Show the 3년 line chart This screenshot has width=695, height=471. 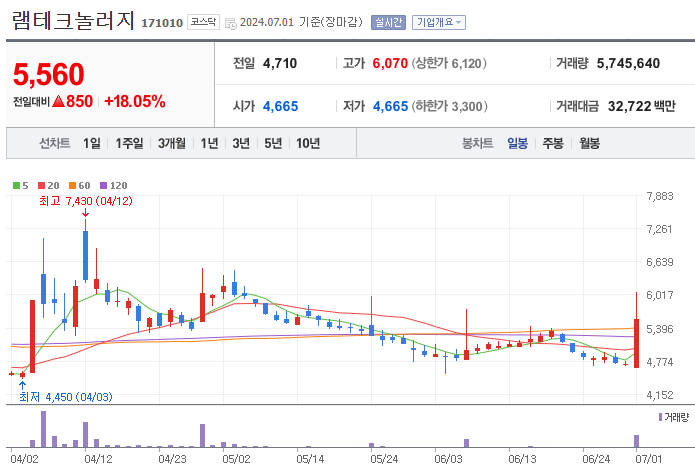241,143
